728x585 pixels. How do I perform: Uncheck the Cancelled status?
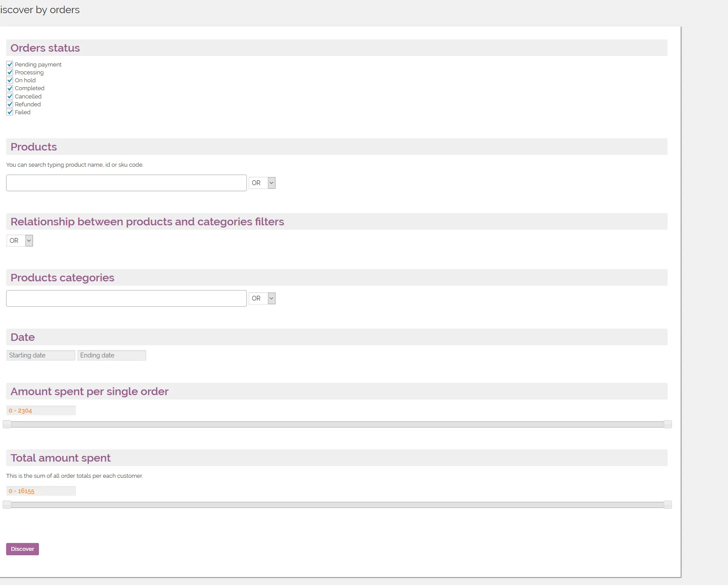tap(10, 96)
